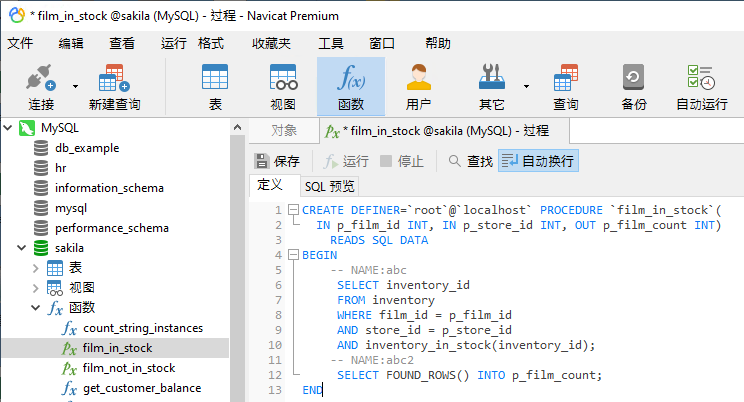744x402 pixels.
Task: Open the 运行 menu
Action: coord(174,44)
